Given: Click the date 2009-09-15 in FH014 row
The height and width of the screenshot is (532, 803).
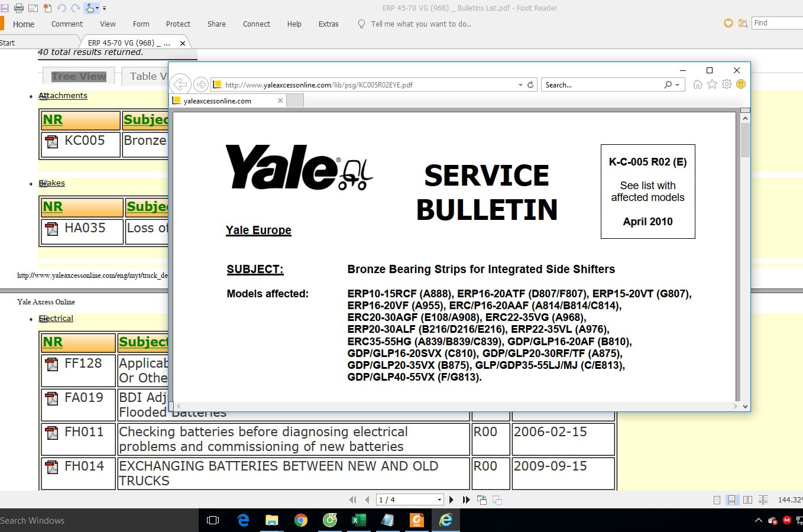Looking at the screenshot, I should (551, 466).
